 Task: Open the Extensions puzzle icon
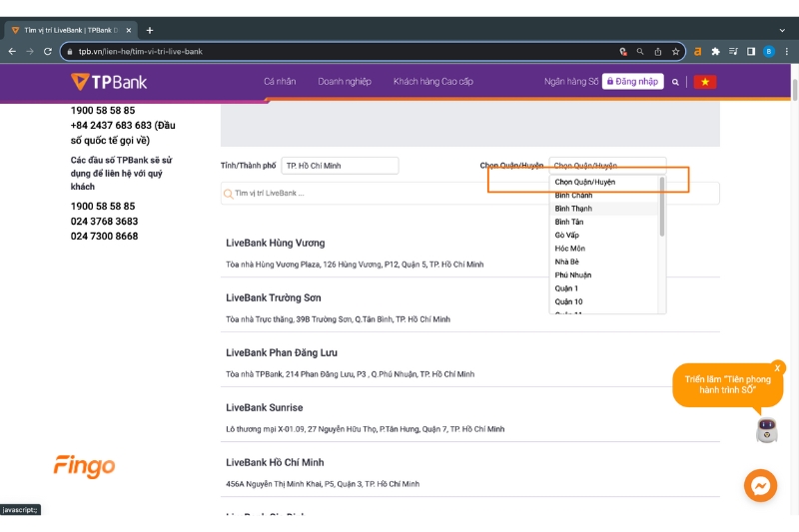click(715, 52)
